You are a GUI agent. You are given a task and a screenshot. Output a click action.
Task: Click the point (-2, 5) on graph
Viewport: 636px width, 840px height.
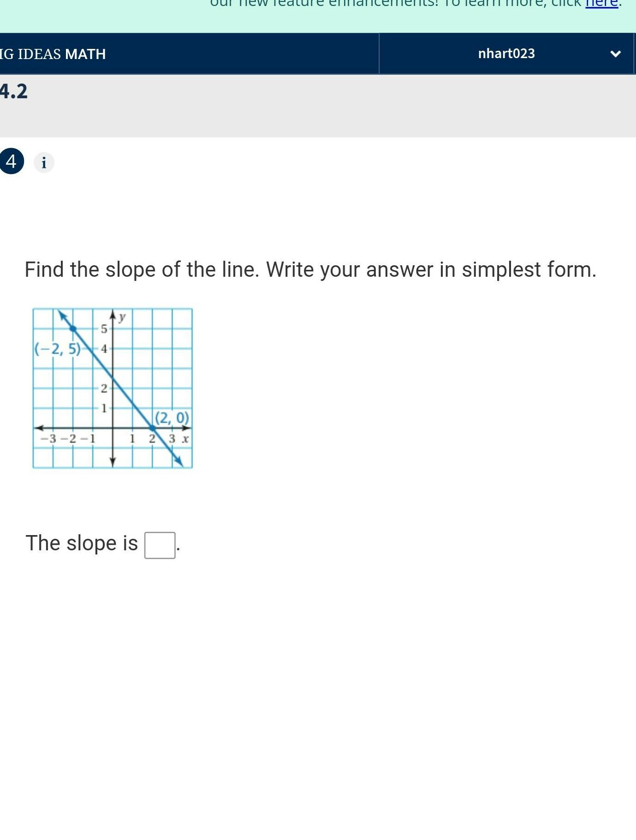73,328
